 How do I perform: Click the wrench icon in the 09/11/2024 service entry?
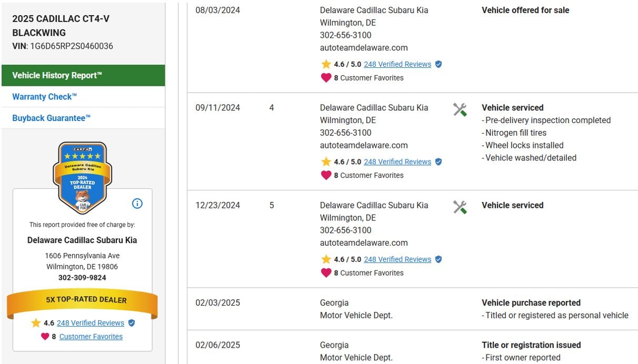[x=460, y=109]
